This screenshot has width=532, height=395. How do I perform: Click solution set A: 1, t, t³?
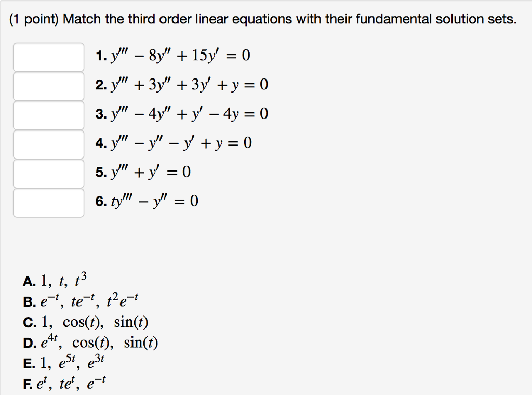(55, 280)
